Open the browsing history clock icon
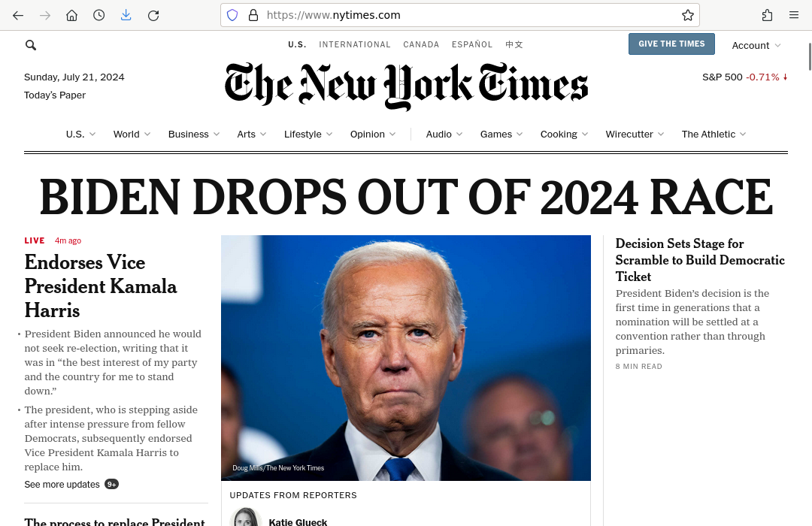 (x=99, y=16)
